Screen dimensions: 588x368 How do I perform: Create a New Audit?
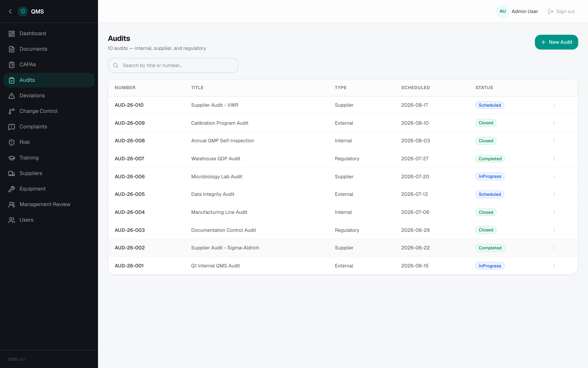pyautogui.click(x=556, y=42)
